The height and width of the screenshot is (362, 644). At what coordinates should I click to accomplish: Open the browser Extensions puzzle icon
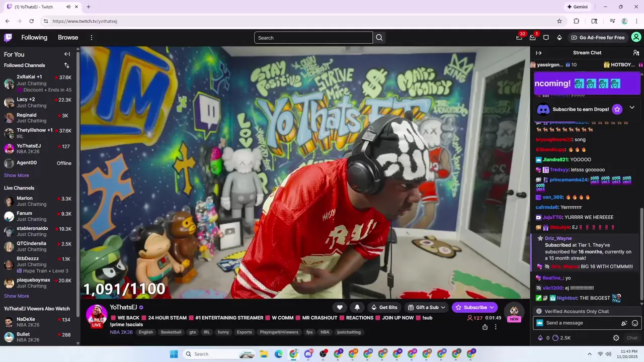[577, 21]
